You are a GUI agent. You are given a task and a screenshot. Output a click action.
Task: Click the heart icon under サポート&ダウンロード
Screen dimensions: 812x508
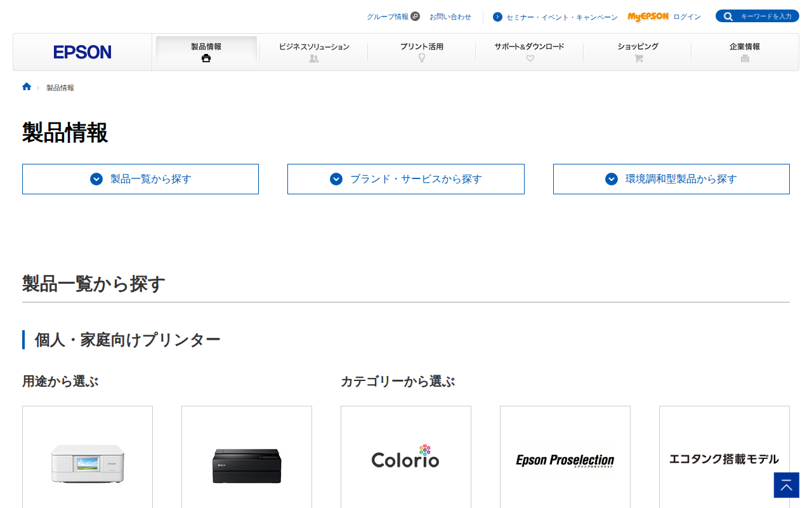(x=530, y=58)
